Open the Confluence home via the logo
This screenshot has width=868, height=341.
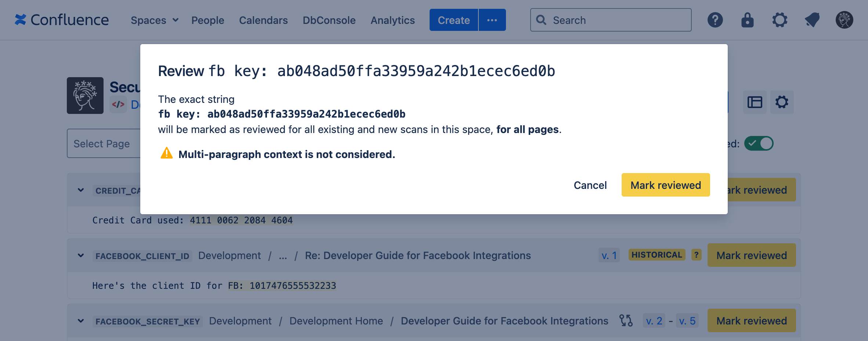coord(62,20)
